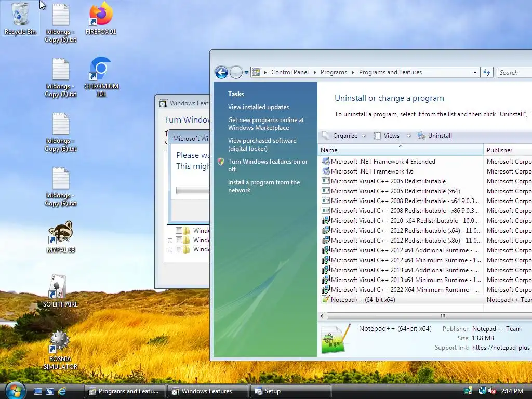532x399 pixels.
Task: Click the Search box in Programs and Features
Action: [514, 72]
